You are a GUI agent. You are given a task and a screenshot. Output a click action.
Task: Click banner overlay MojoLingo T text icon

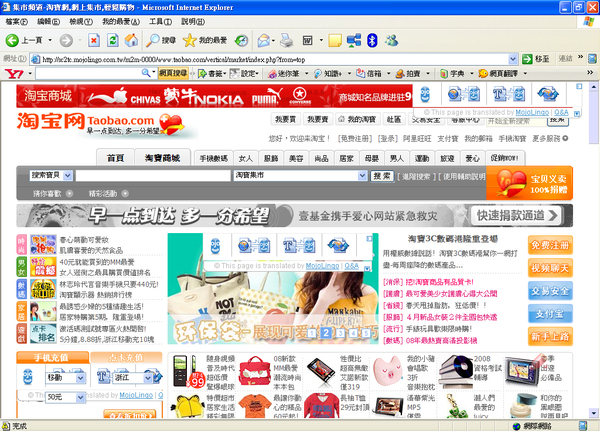pyautogui.click(x=299, y=246)
